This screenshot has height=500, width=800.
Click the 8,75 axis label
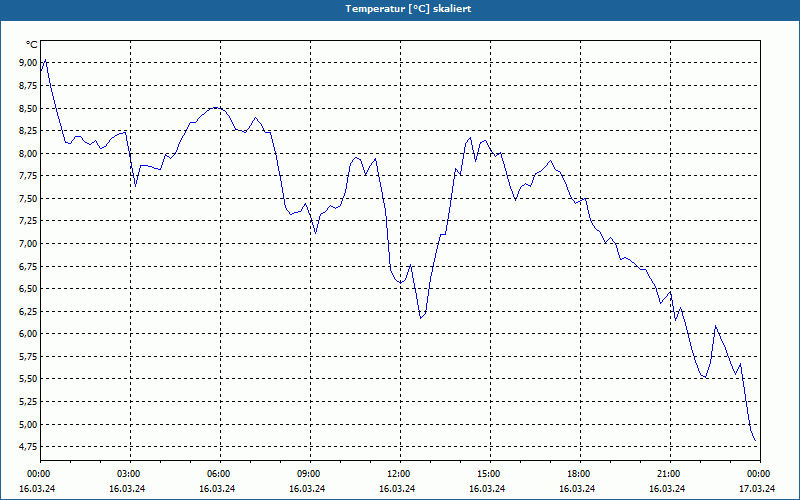click(28, 86)
